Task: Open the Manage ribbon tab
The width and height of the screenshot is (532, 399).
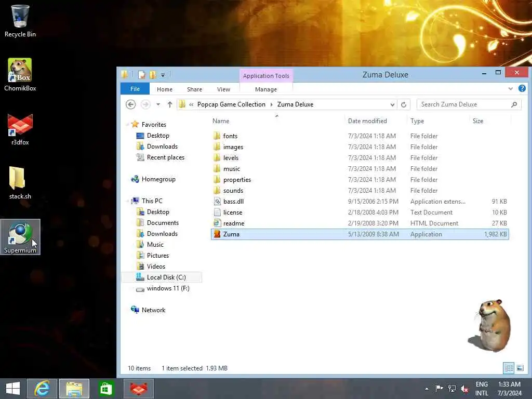Action: click(266, 89)
